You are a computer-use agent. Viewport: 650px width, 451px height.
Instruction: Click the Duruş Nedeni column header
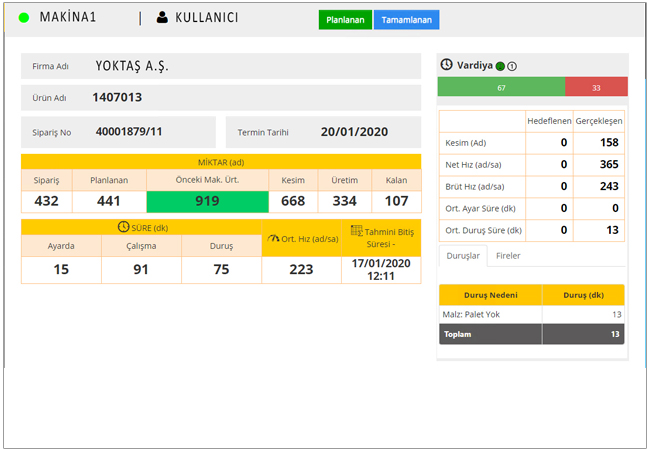[x=490, y=295]
